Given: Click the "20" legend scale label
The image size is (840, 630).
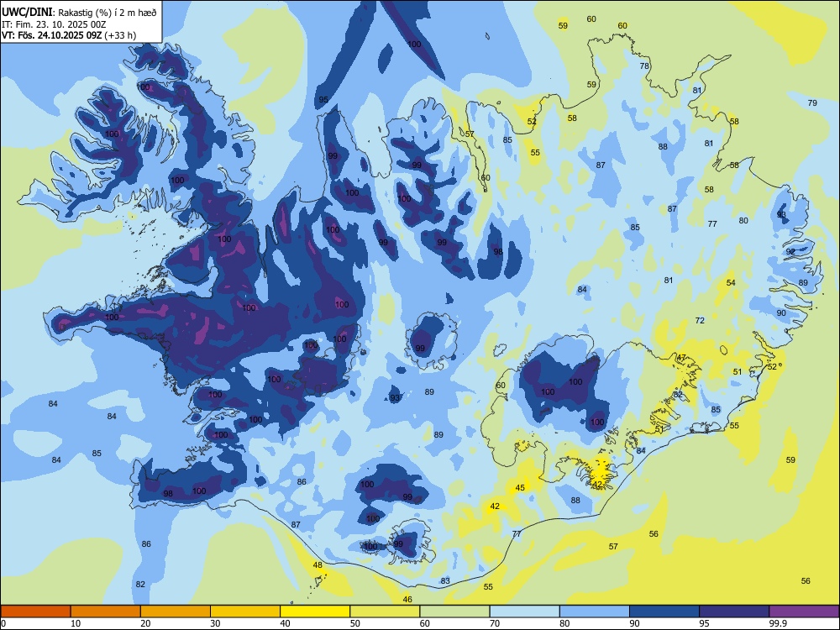Looking at the screenshot, I should click(145, 623).
